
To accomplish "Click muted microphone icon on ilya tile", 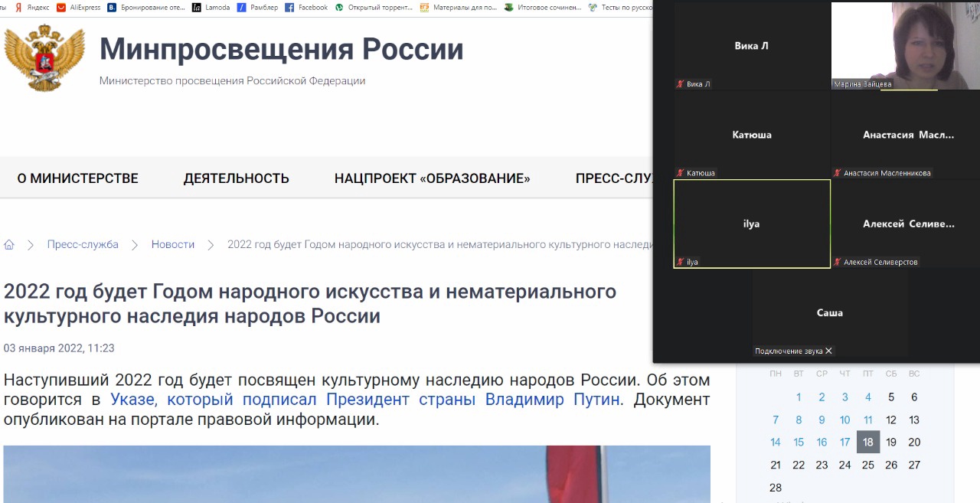I will pyautogui.click(x=680, y=262).
